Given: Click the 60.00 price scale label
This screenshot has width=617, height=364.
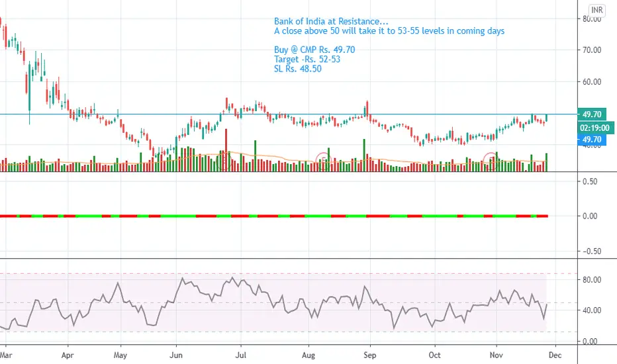Looking at the screenshot, I should coord(592,82).
